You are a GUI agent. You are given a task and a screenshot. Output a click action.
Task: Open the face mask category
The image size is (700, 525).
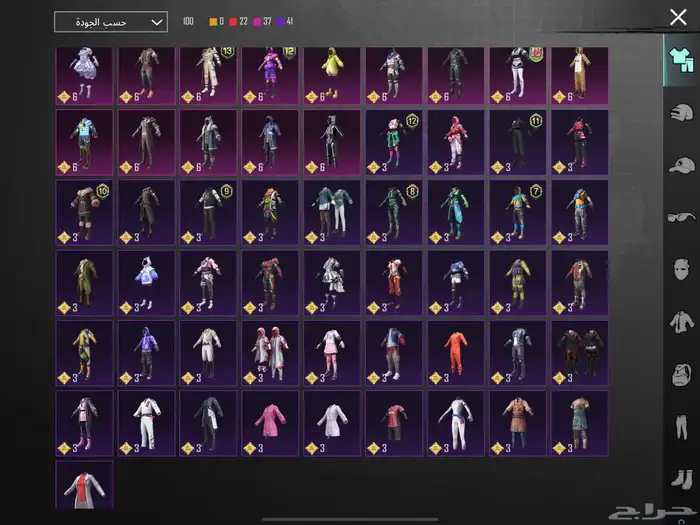(681, 269)
